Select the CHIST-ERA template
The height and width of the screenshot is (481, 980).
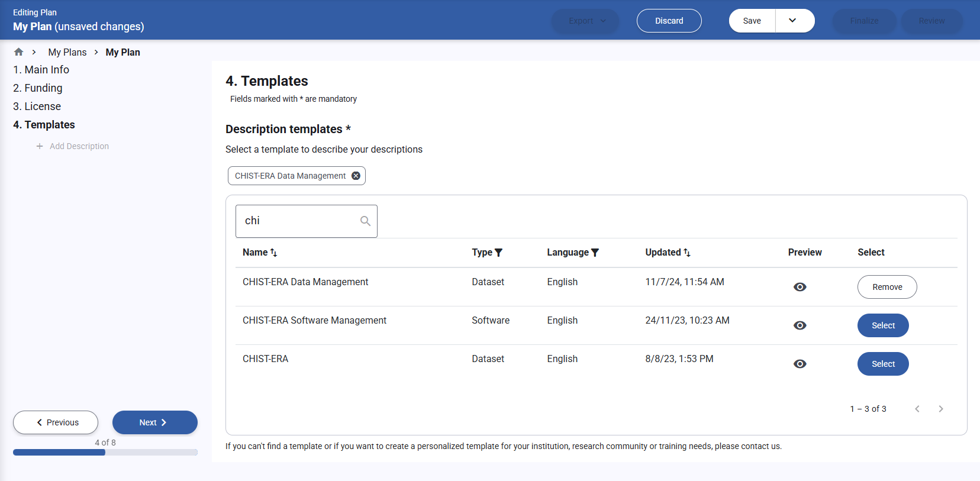pos(883,364)
